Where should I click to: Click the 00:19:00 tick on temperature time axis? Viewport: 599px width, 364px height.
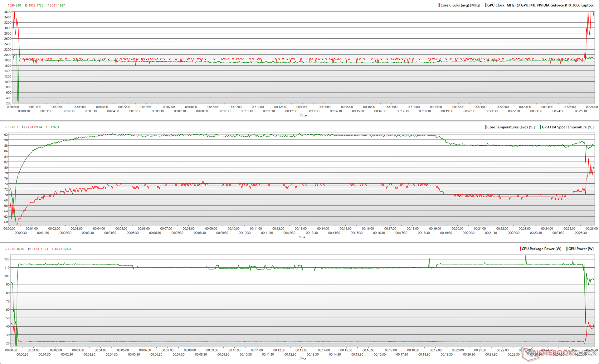[435, 229]
